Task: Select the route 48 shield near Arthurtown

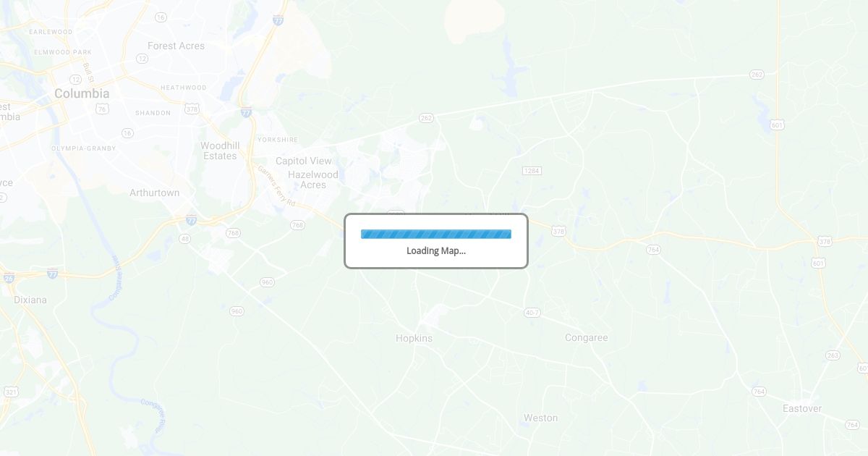Action: [x=185, y=238]
